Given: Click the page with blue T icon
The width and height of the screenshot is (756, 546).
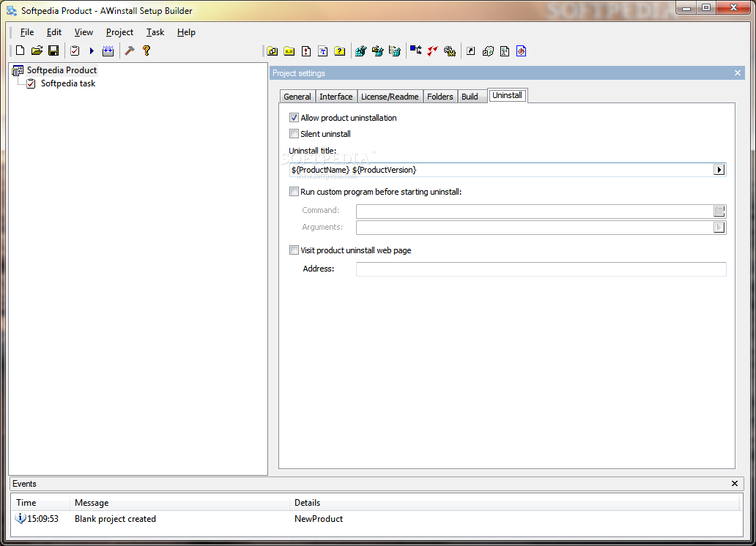Looking at the screenshot, I should click(323, 51).
